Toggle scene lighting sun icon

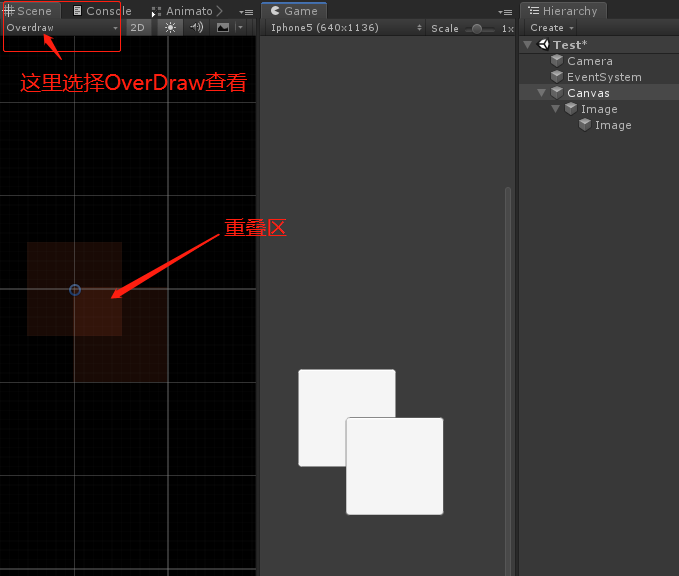[170, 28]
